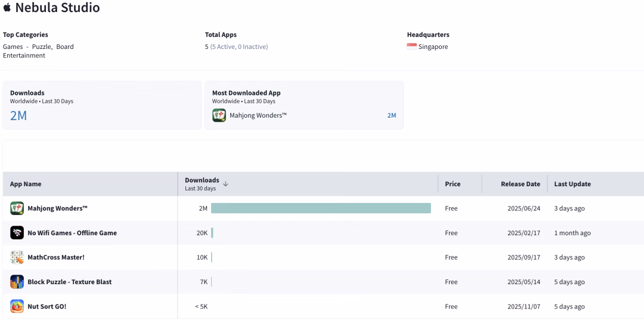
Task: Click the 2M Downloads worldwide figure
Action: [x=18, y=116]
